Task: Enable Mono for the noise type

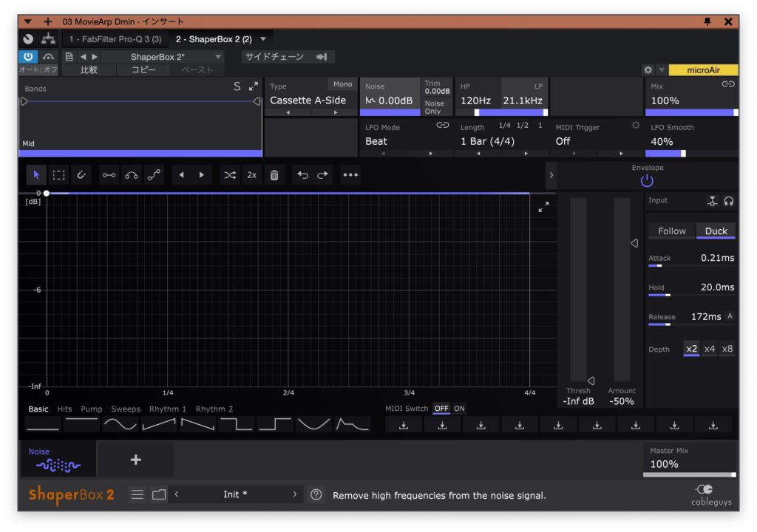Action: (x=342, y=85)
